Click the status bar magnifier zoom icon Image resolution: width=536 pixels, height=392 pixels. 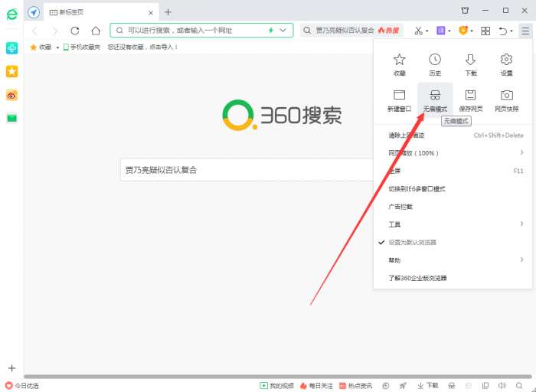(519, 386)
